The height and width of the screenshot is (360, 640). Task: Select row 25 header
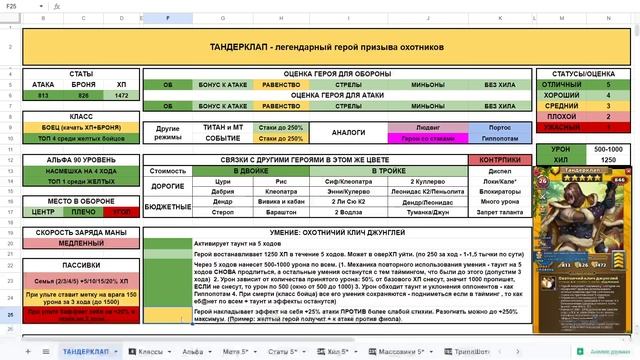[x=10, y=315]
